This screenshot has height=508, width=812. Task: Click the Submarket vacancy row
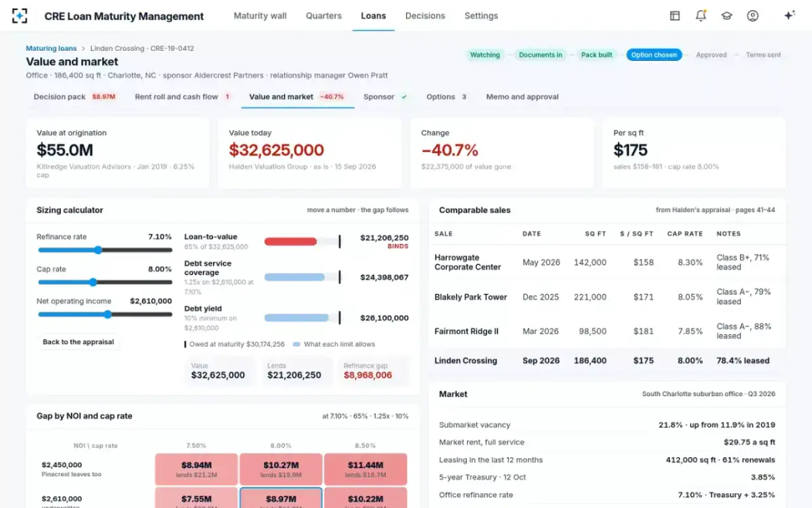point(607,425)
